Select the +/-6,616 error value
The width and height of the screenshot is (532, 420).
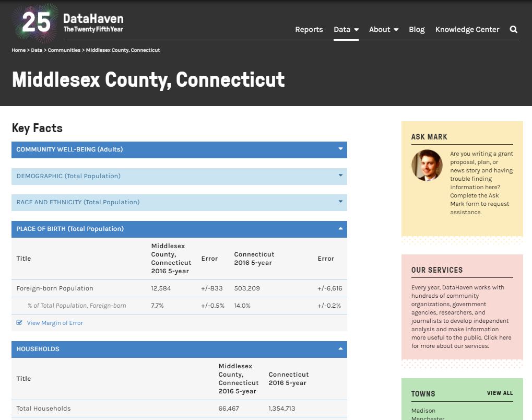coord(330,288)
